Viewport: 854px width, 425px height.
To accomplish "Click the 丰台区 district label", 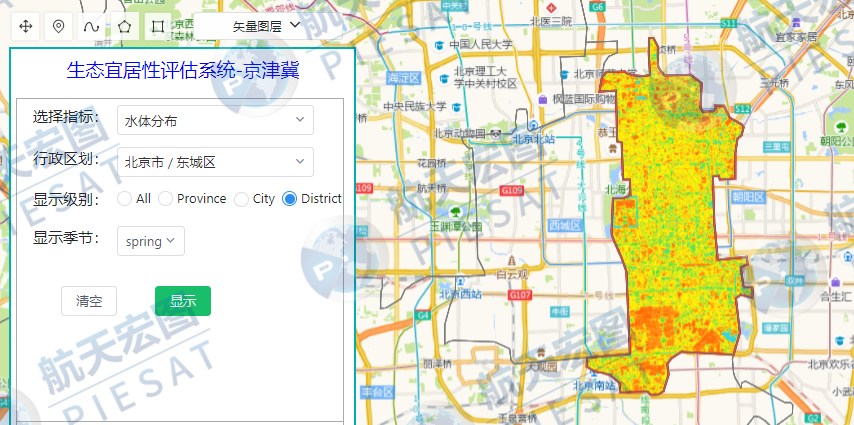I will pos(377,391).
